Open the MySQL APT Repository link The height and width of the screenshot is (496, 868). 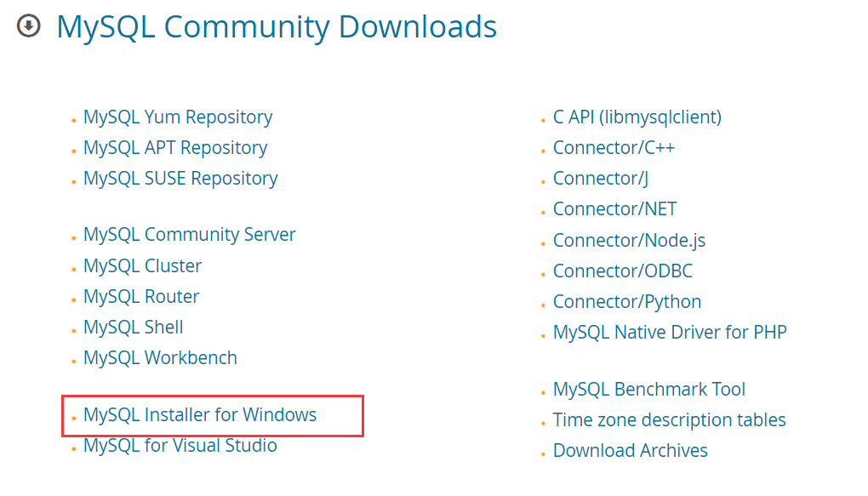(x=175, y=148)
